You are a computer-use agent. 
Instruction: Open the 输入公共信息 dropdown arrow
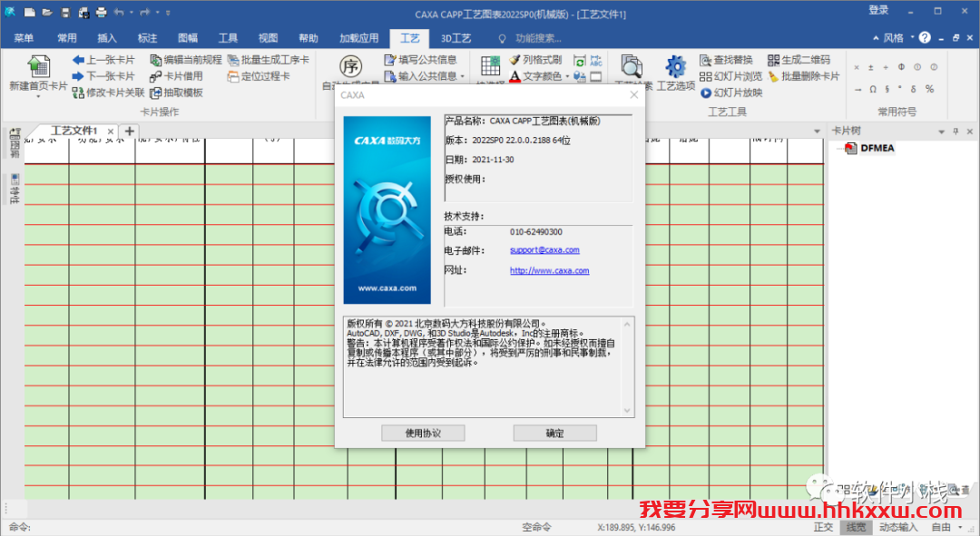(x=463, y=76)
